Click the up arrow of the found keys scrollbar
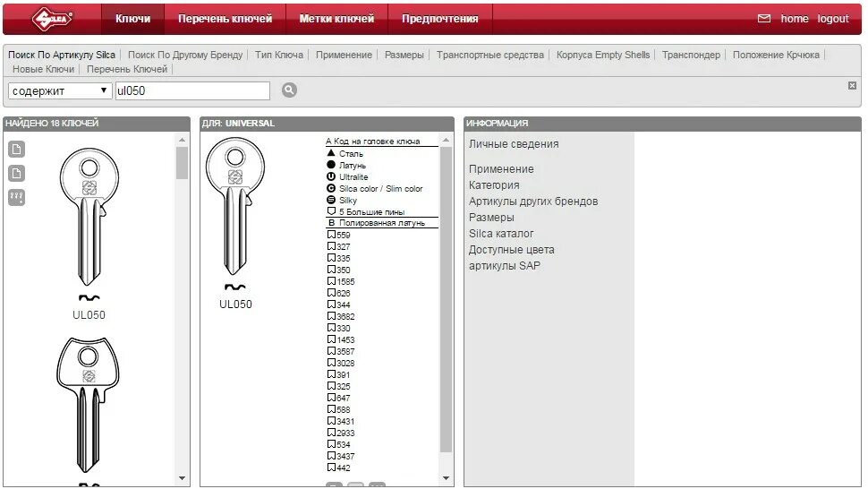This screenshot has width=868, height=489. point(183,140)
